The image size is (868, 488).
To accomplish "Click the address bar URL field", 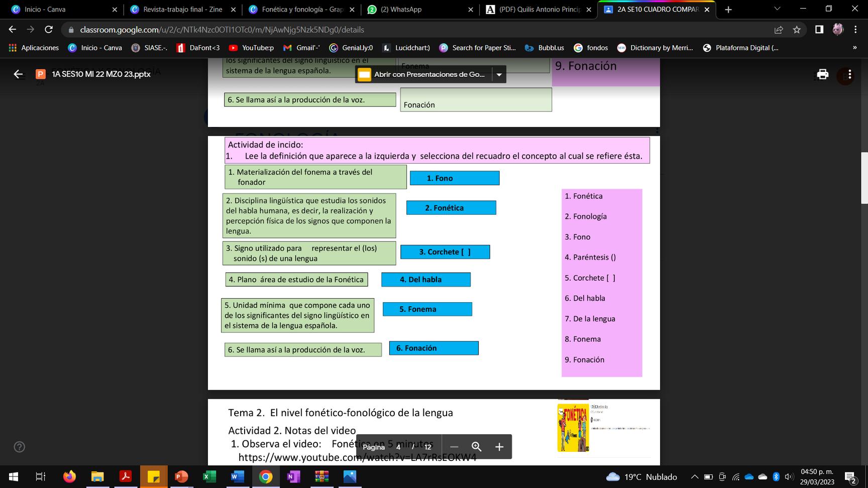I will (x=422, y=30).
